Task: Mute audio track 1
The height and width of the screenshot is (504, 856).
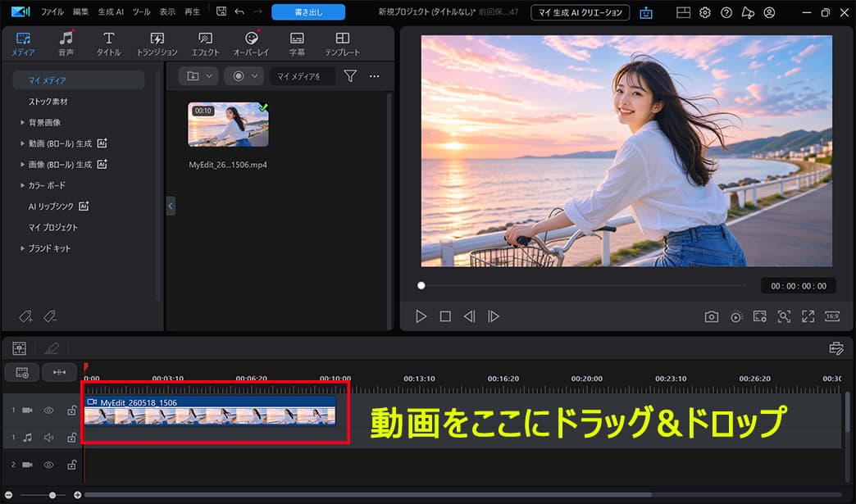Action: coord(48,438)
